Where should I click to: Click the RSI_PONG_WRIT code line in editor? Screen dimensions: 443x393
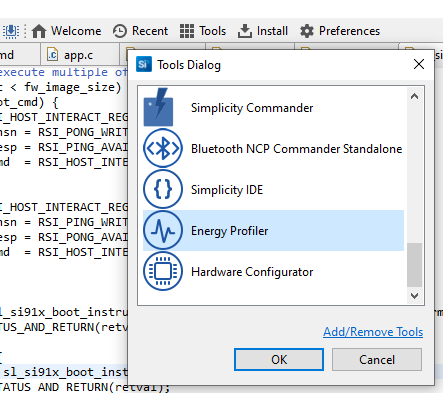[x=63, y=132]
